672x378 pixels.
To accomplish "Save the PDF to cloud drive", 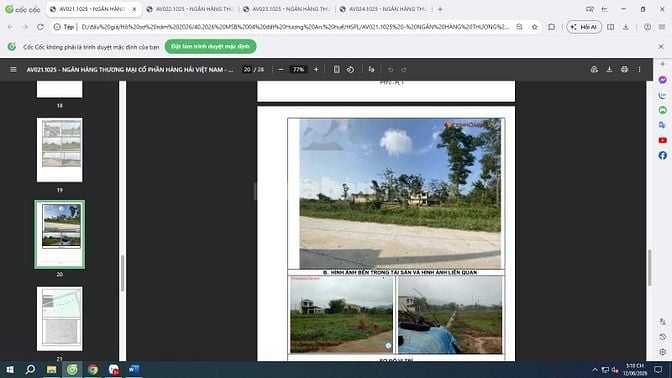I will tap(594, 69).
